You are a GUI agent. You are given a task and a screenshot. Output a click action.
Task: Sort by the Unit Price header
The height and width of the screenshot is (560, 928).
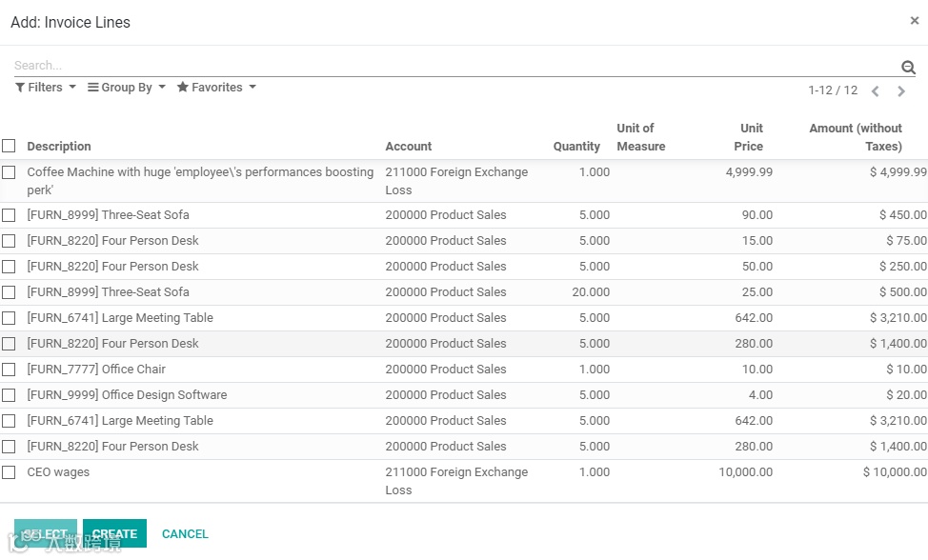click(750, 137)
